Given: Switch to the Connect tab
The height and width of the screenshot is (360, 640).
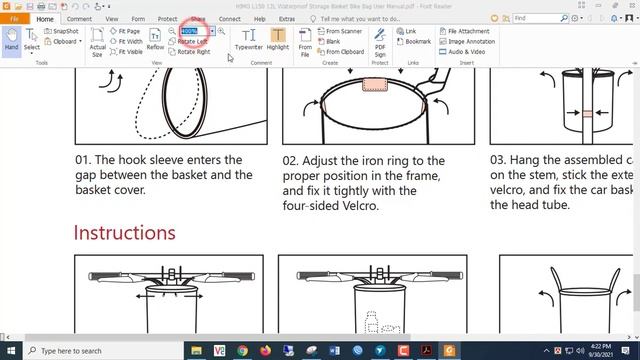Looking at the screenshot, I should [x=229, y=19].
